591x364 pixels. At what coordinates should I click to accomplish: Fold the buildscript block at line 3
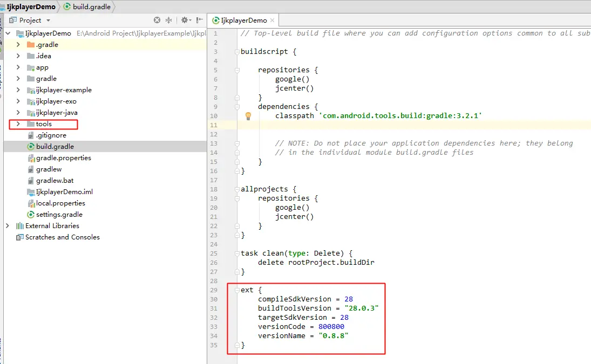[x=237, y=52]
